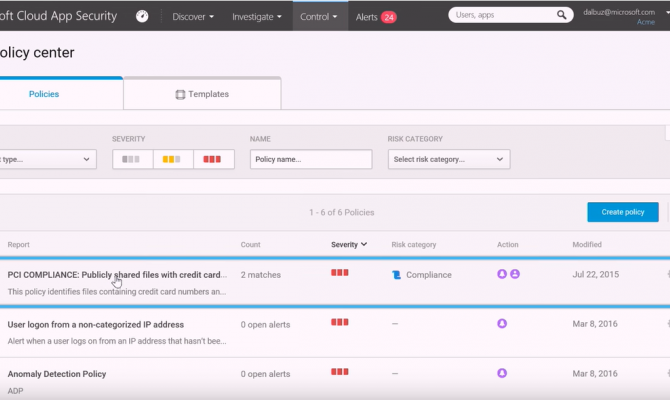Click the Compliance category icon in the PCI row

click(397, 275)
